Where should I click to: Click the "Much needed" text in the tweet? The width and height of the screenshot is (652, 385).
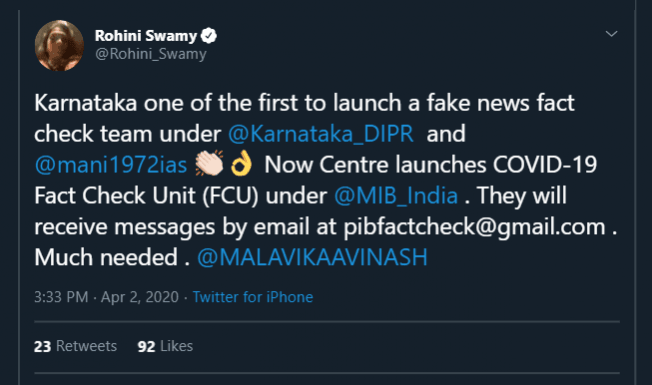point(106,257)
